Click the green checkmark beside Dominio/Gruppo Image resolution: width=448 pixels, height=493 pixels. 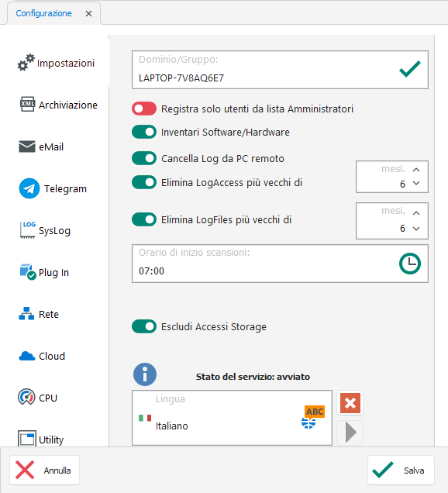click(410, 69)
